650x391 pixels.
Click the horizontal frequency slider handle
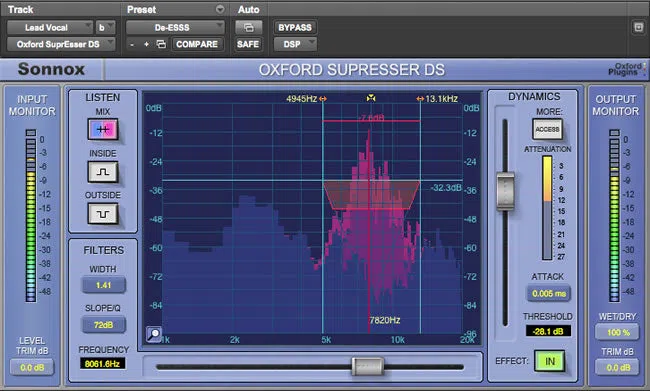point(367,367)
